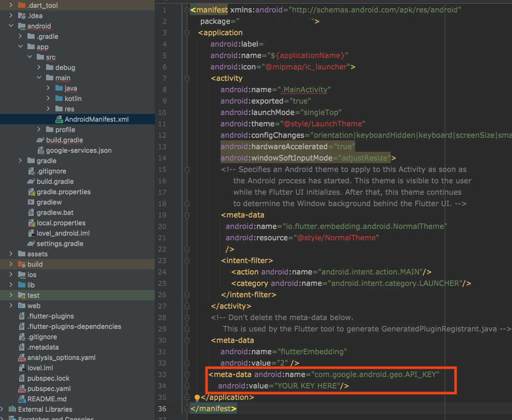Collapse the app folder chevron

[x=20, y=47]
